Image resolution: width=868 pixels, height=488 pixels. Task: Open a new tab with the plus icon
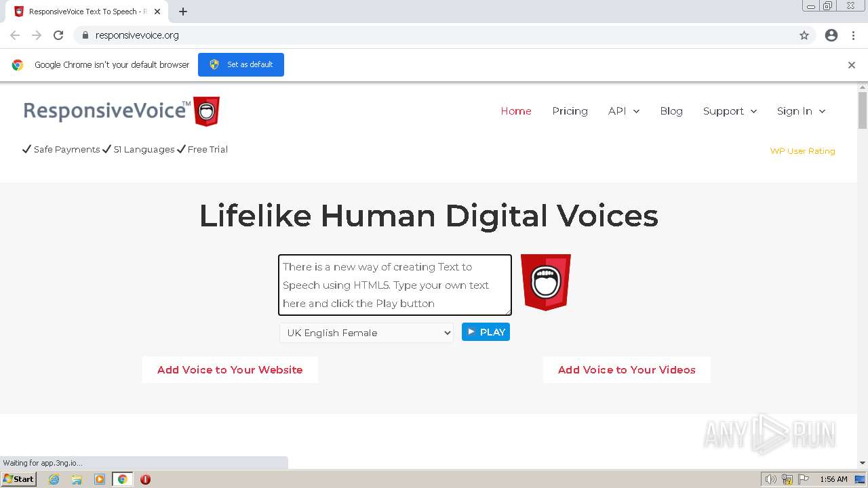[x=183, y=12]
